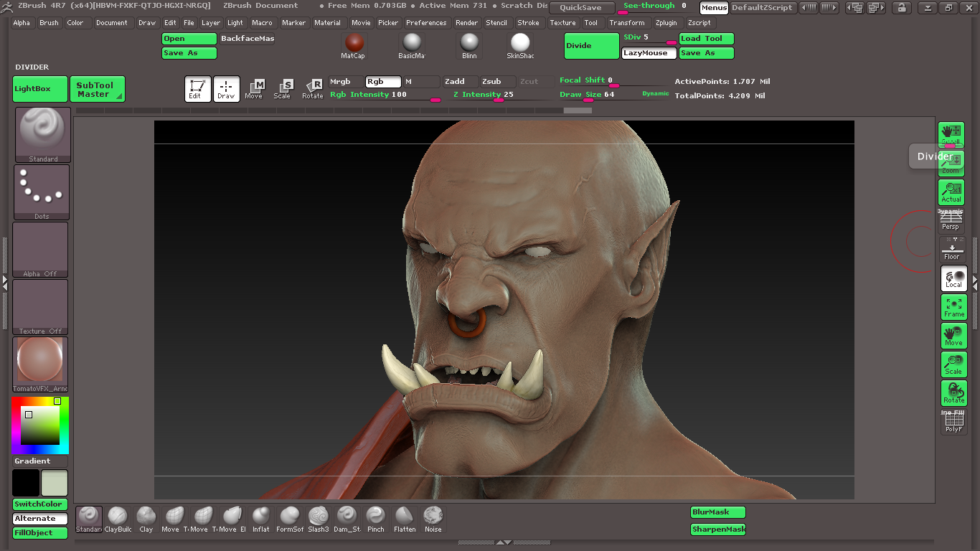Activate Rotate mode in the top shelf

(313, 89)
